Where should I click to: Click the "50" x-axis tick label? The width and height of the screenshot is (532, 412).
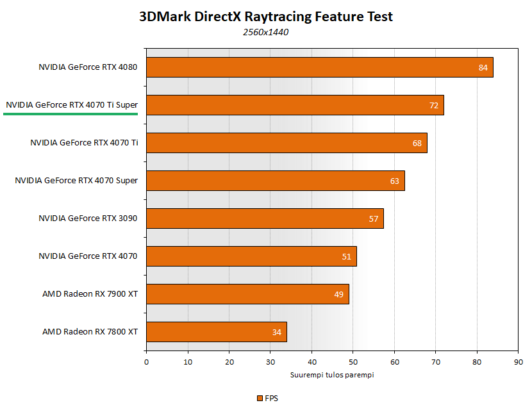click(353, 362)
